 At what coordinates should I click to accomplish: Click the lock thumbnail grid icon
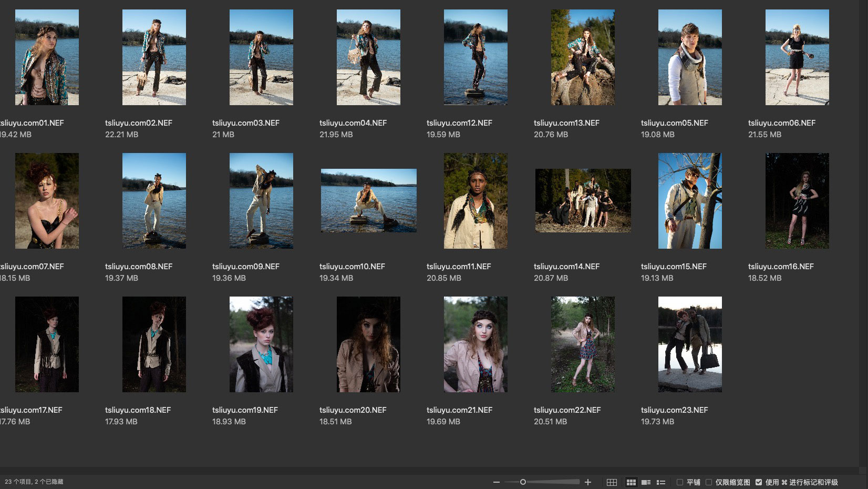[612, 482]
